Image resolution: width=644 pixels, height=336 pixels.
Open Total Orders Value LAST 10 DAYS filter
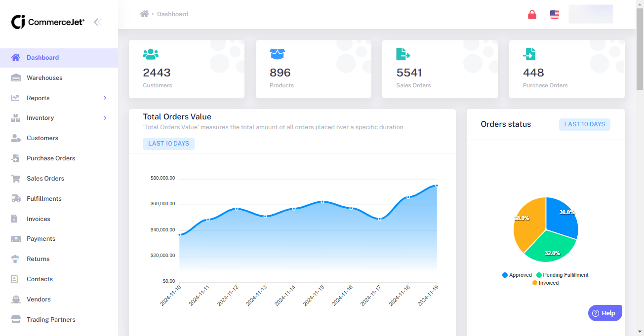click(169, 144)
